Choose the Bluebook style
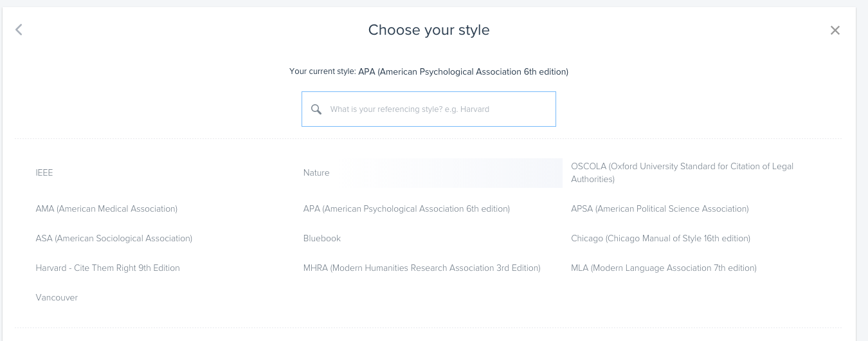Viewport: 868px width, 341px height. (x=322, y=239)
